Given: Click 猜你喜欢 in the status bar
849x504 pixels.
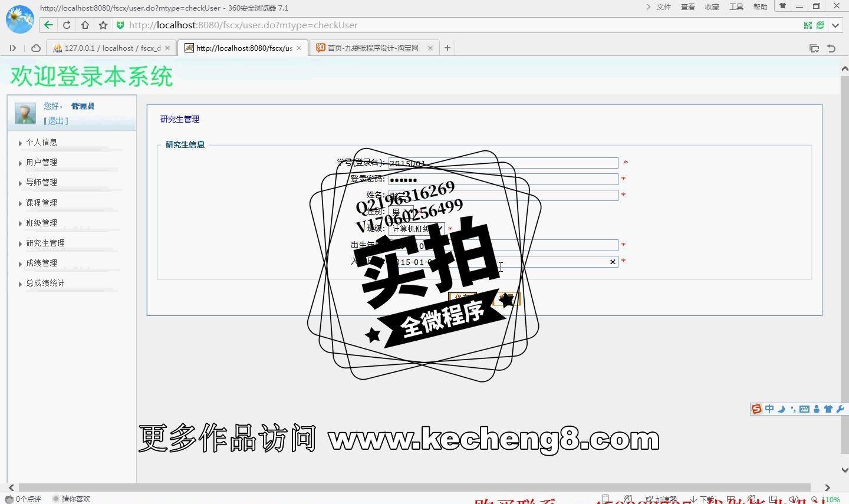Looking at the screenshot, I should tap(71, 499).
